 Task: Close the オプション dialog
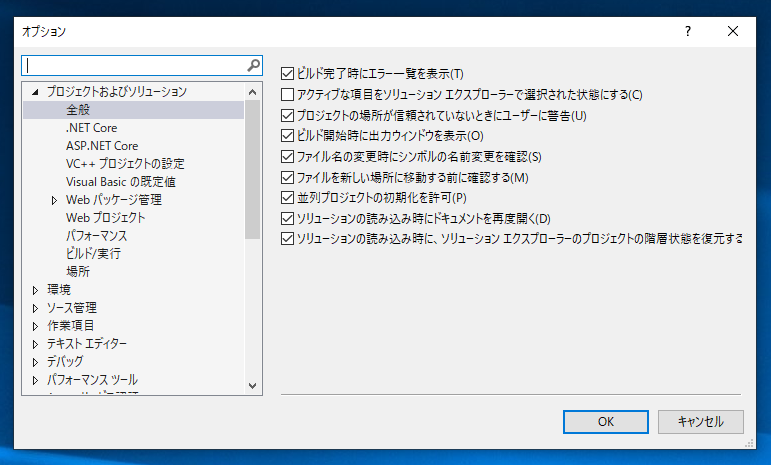(x=733, y=31)
